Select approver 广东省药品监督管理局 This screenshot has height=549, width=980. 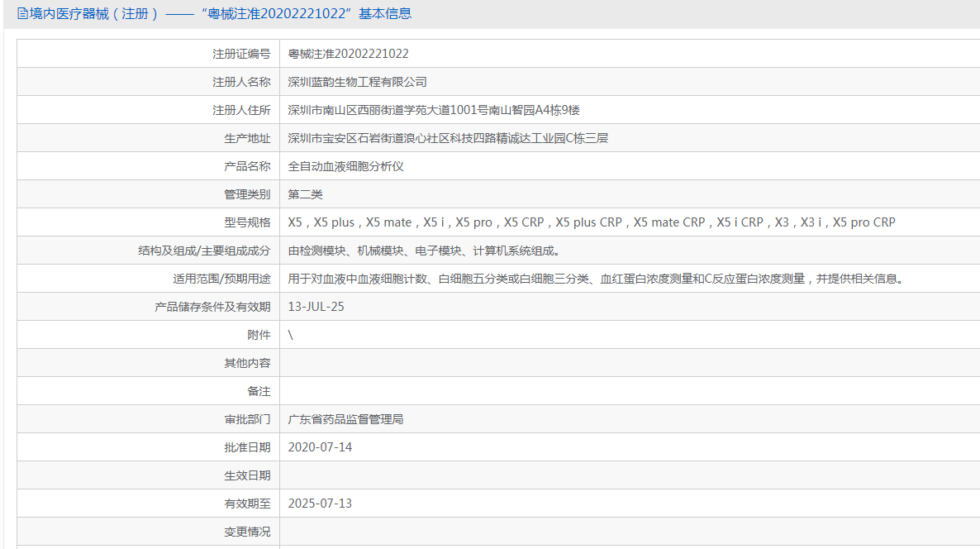point(345,419)
